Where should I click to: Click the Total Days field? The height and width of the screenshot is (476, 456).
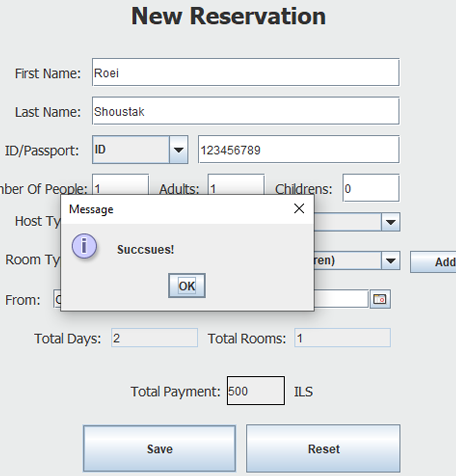pyautogui.click(x=154, y=338)
